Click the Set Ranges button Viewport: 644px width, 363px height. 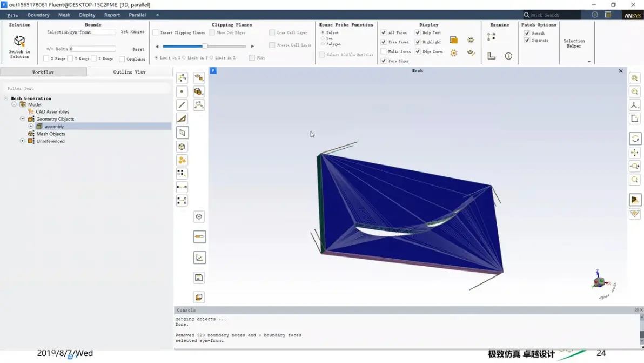133,32
